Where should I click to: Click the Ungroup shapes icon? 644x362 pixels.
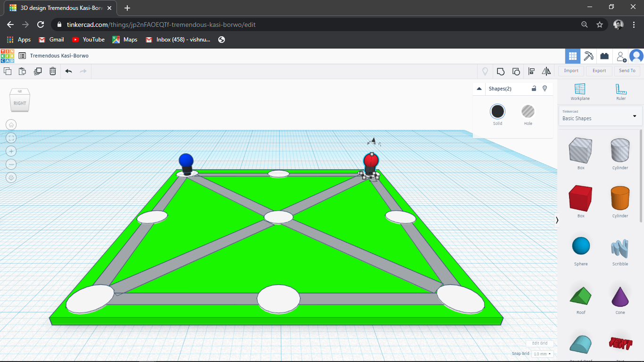[x=516, y=71]
